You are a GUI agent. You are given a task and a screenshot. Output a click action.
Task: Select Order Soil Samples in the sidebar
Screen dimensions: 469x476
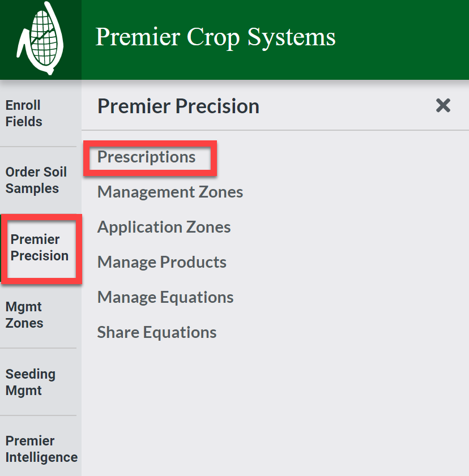click(x=36, y=180)
